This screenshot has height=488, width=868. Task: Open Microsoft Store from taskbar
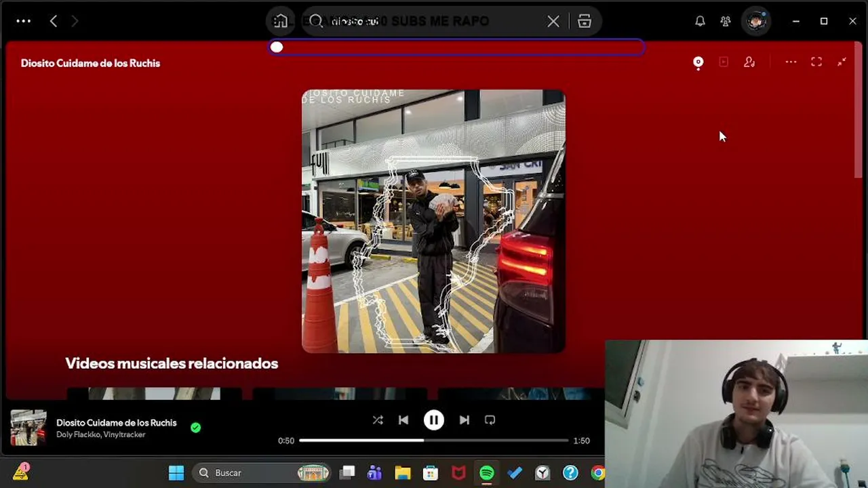coord(431,473)
